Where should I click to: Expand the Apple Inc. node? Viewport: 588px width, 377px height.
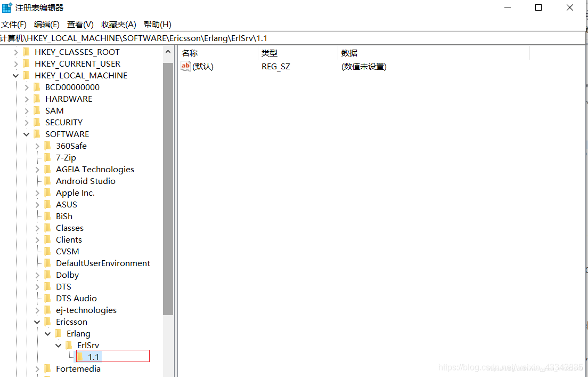pos(37,193)
